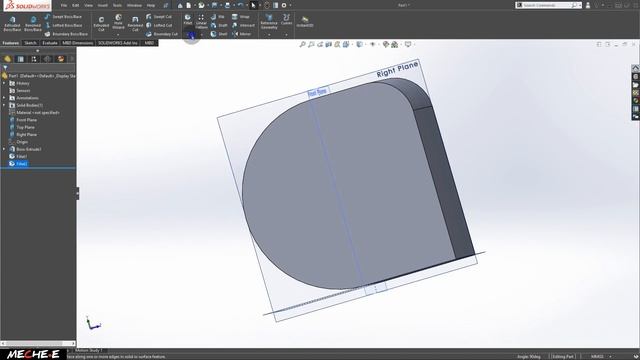The height and width of the screenshot is (360, 640).
Task: Click the Fillet feature tool
Action: pos(188,20)
